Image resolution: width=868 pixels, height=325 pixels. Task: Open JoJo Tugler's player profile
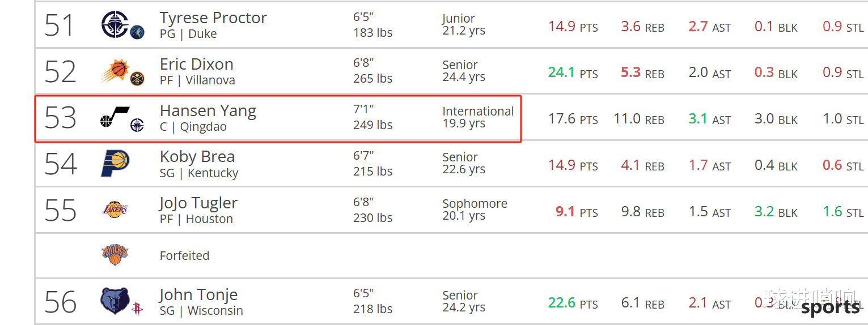pyautogui.click(x=198, y=203)
